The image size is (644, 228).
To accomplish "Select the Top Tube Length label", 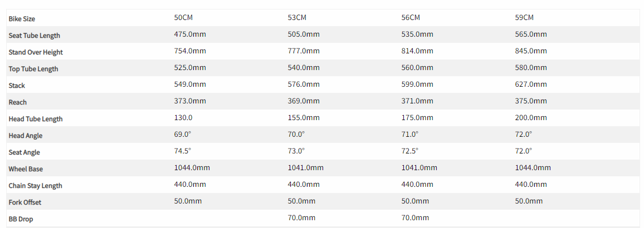I will 33,69.
